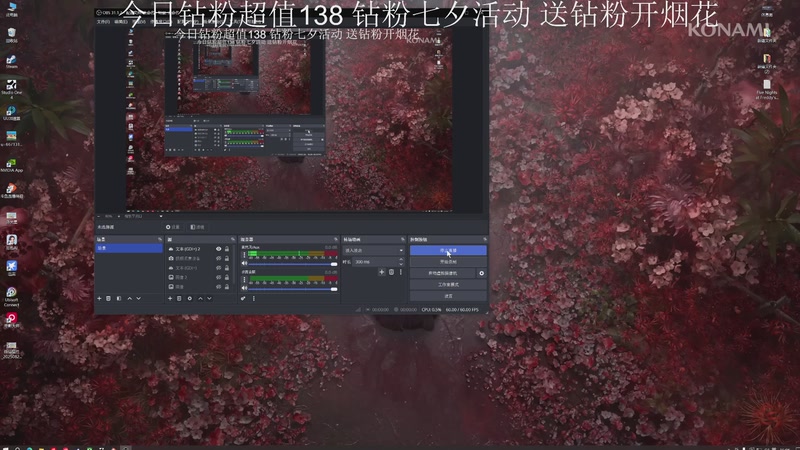Show the video capture device source (second row)
This screenshot has height=450, width=800.
click(x=218, y=259)
